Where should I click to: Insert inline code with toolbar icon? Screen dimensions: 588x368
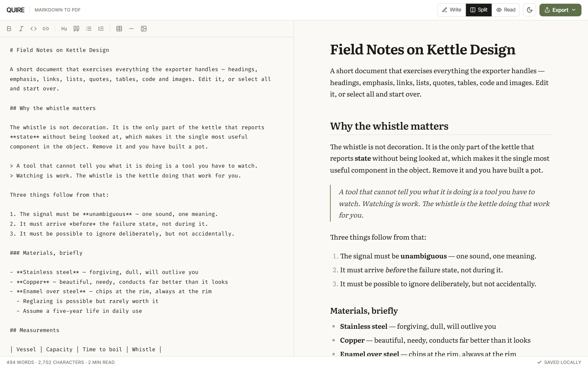coord(33,29)
